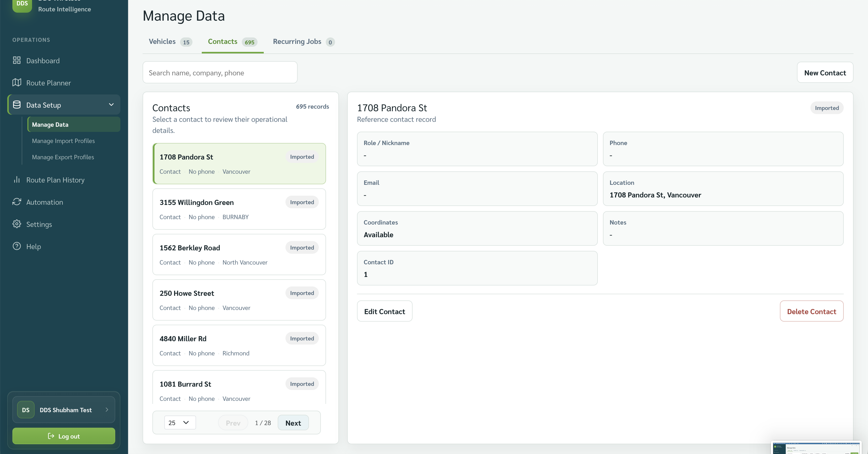Select the 1708 Pandora St contact card

239,164
